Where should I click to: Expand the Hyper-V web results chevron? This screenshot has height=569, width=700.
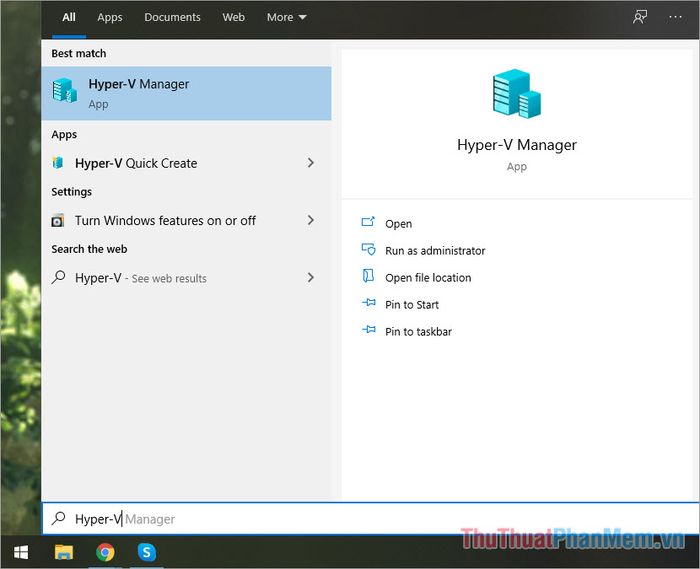pyautogui.click(x=311, y=278)
